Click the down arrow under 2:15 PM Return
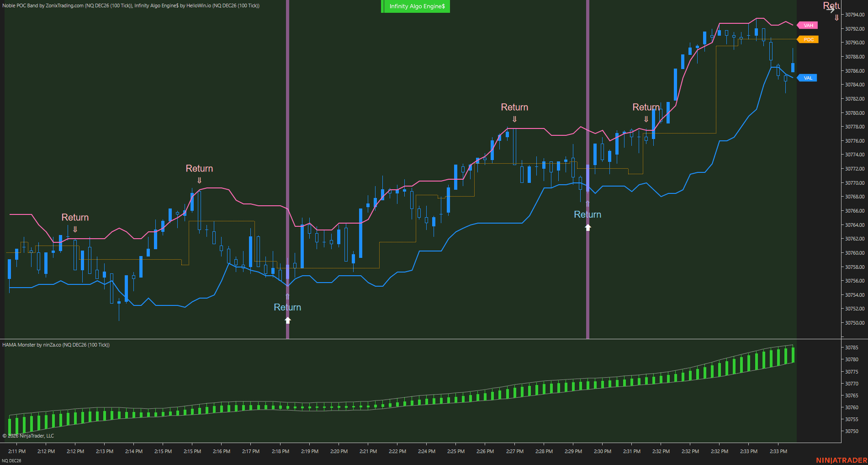The width and height of the screenshot is (868, 465). pos(199,180)
